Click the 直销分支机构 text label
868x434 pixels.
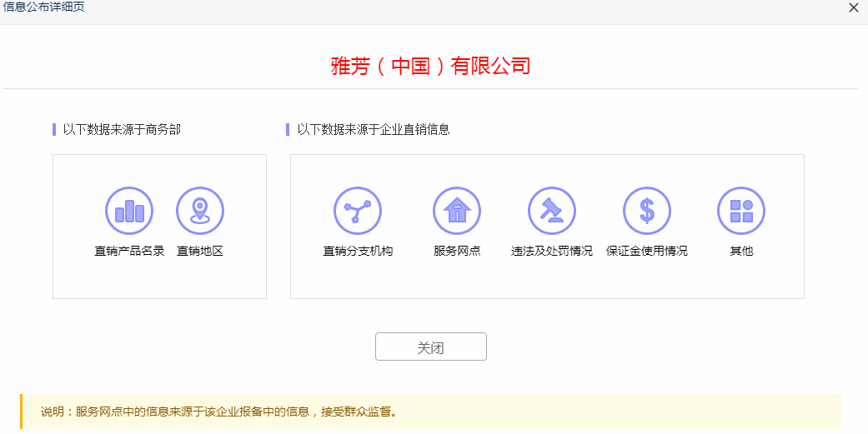click(x=358, y=251)
